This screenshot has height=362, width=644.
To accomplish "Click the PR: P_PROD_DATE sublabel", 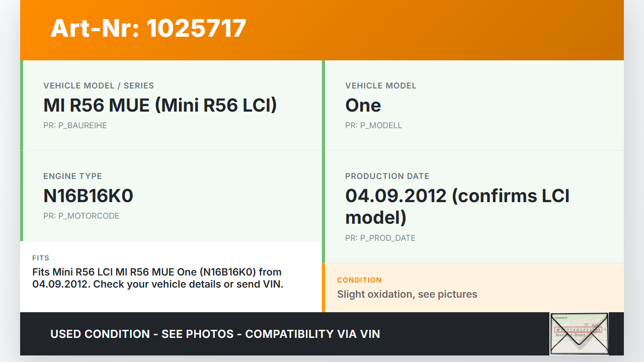I will (x=380, y=238).
